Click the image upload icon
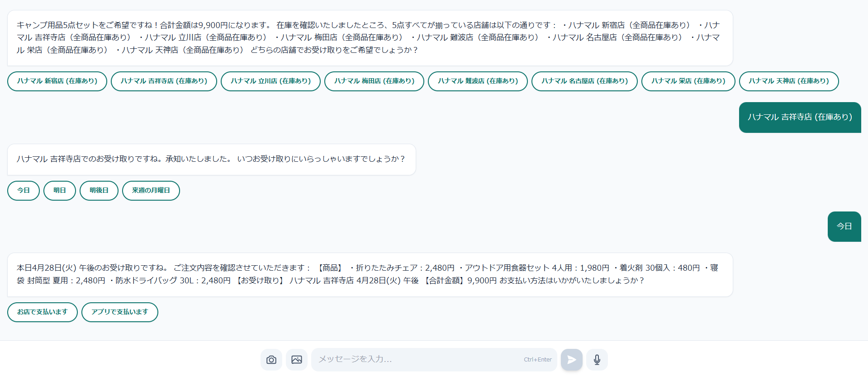Viewport: 868px width, 385px height. pyautogui.click(x=297, y=360)
